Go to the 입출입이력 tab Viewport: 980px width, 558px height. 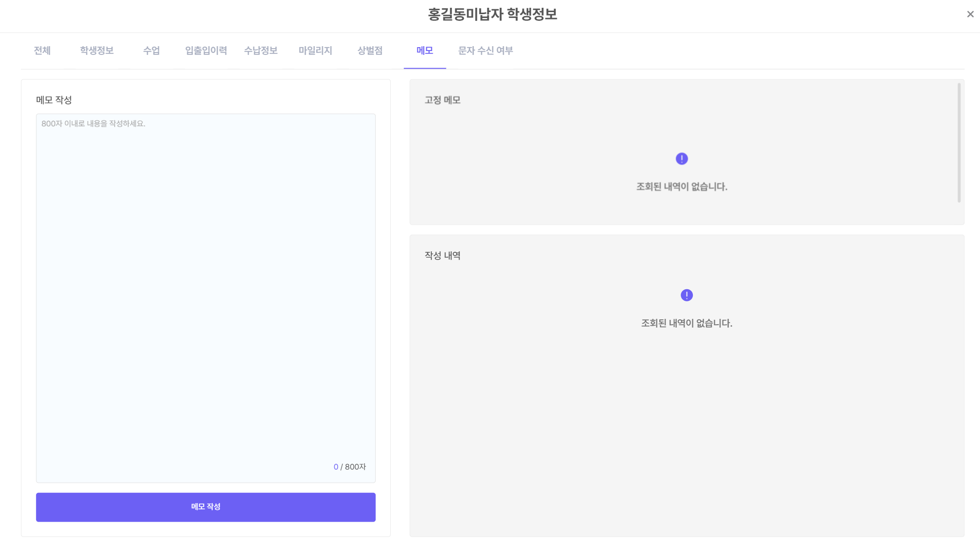[x=206, y=51]
